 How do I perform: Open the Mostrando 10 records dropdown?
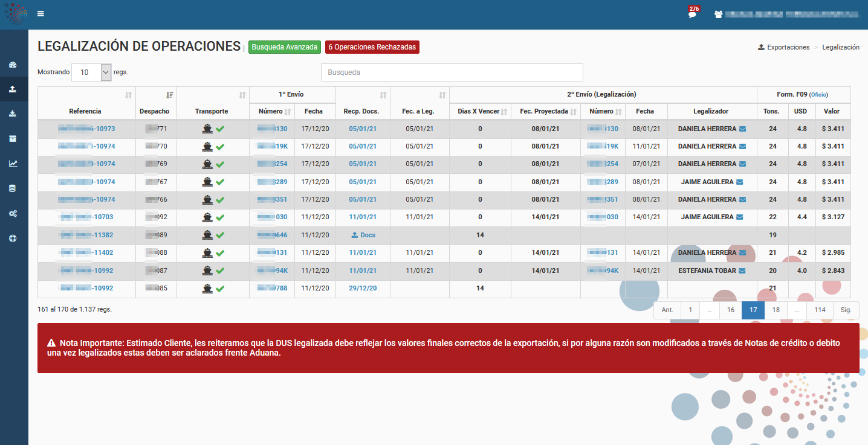(x=92, y=72)
